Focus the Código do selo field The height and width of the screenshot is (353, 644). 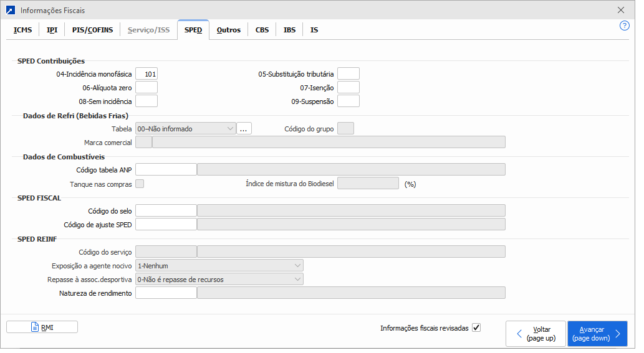point(166,210)
